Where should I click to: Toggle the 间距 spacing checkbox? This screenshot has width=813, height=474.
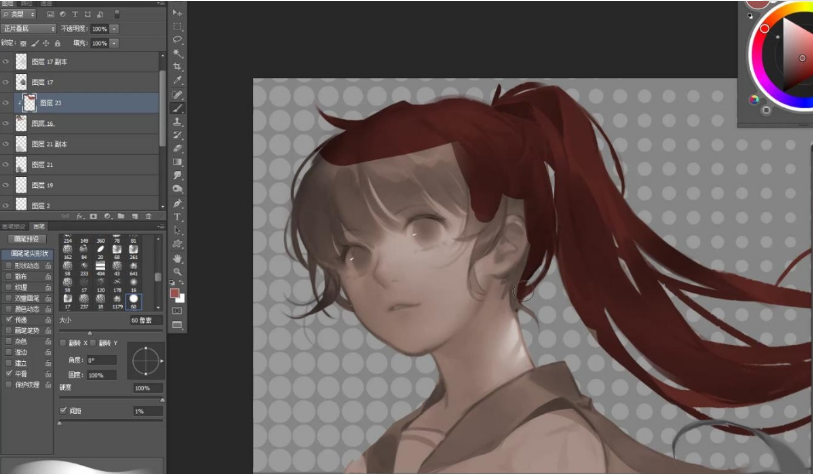(x=63, y=411)
